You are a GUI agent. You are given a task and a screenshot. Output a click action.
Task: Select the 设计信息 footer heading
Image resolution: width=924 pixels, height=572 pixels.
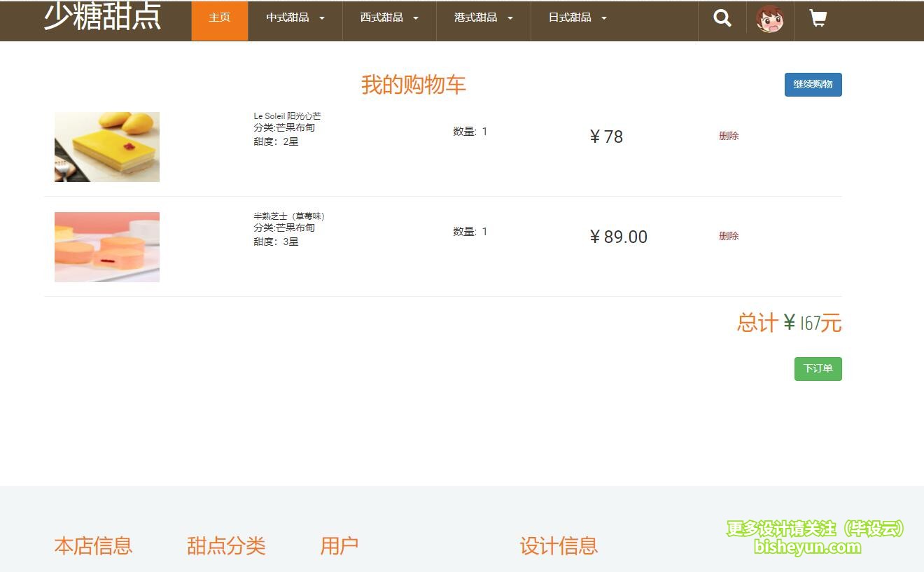tap(559, 545)
